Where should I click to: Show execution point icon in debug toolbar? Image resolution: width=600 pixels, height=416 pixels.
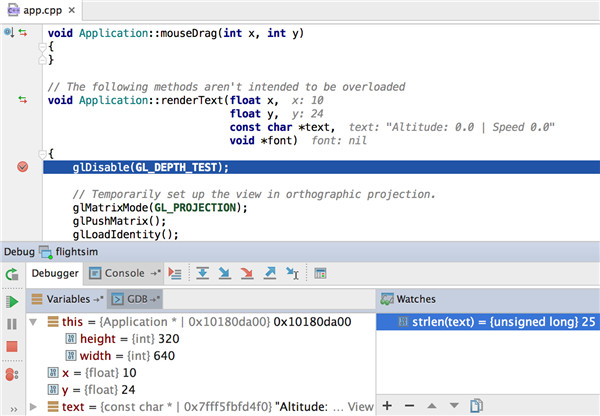[x=175, y=273]
